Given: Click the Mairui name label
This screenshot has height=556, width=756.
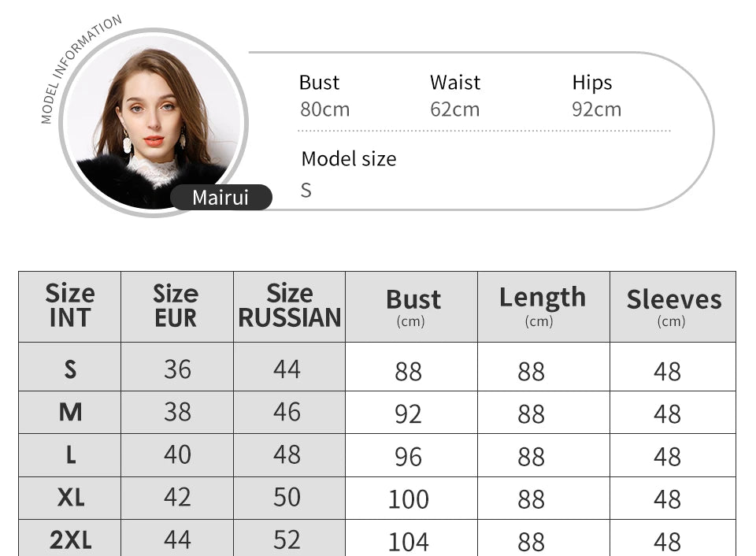Looking at the screenshot, I should click(x=220, y=197).
